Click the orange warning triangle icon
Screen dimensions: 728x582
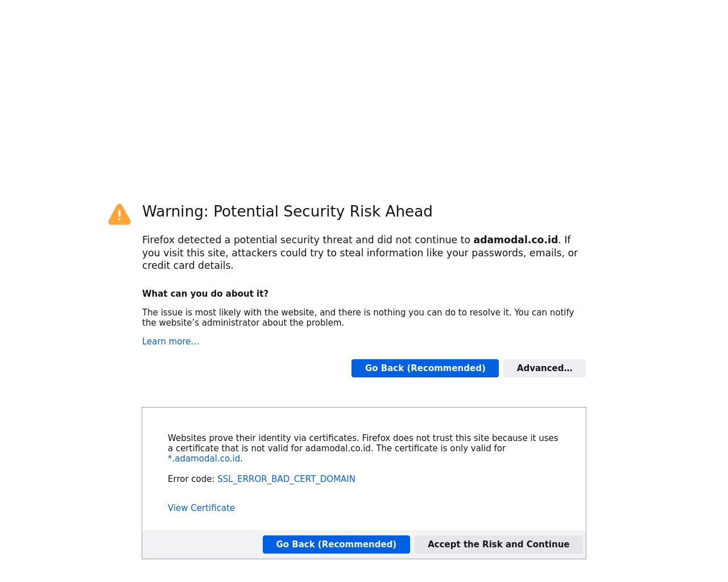click(x=119, y=214)
